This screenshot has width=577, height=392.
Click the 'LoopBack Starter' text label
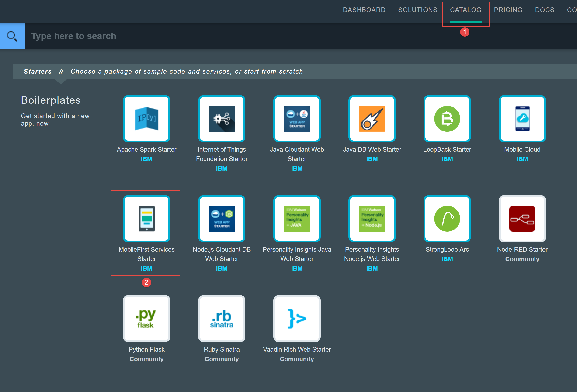pos(447,150)
